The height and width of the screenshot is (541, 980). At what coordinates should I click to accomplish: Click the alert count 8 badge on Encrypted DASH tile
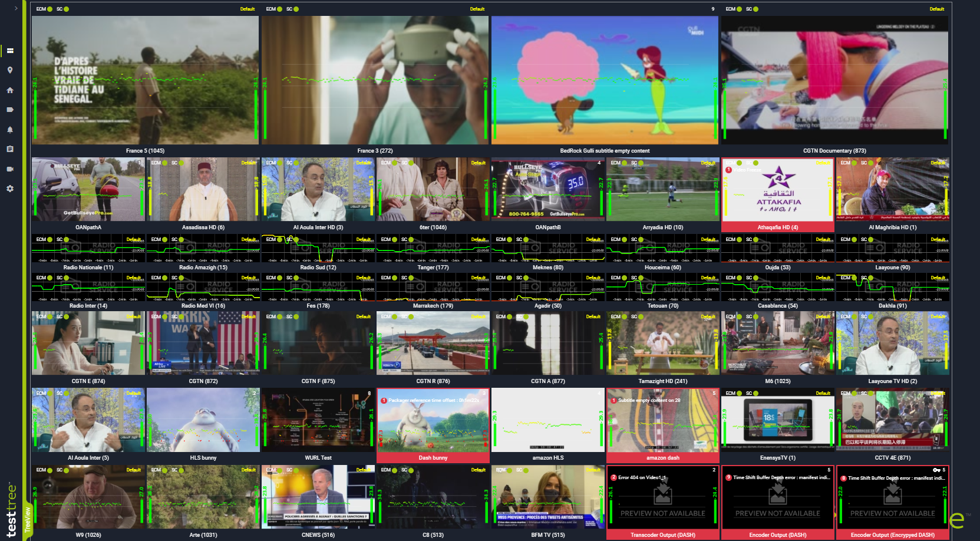point(843,478)
